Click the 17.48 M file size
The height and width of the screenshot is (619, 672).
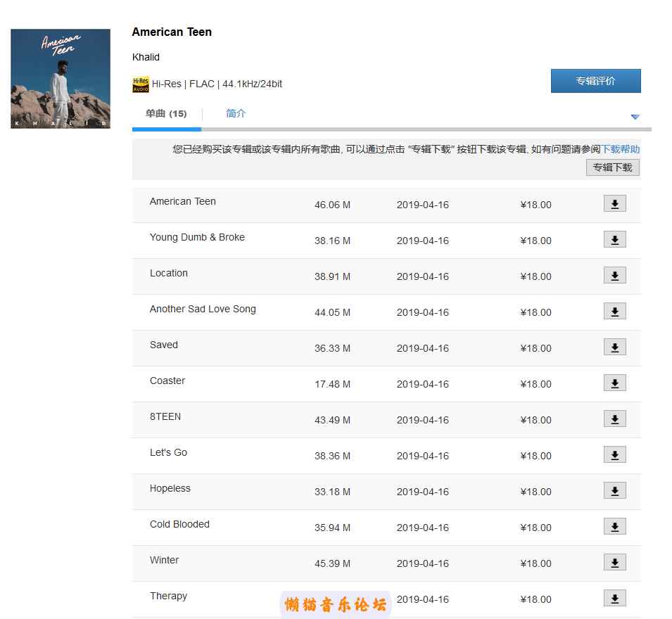coord(333,384)
